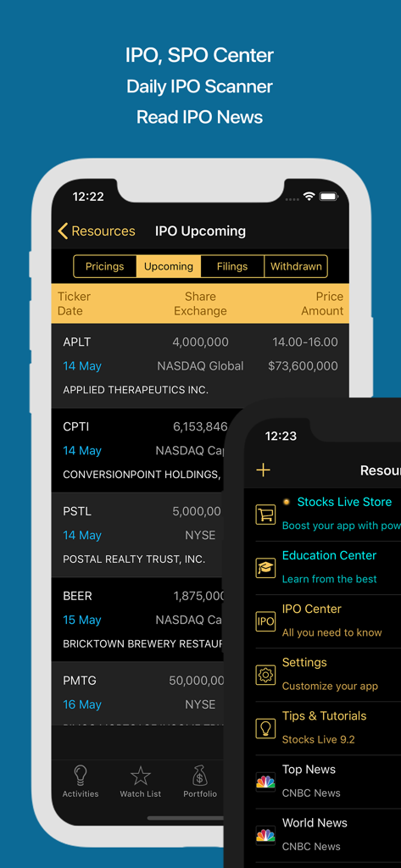Image resolution: width=401 pixels, height=868 pixels.
Task: Tap the CNBC peacock icon for Top News
Action: coord(265,782)
